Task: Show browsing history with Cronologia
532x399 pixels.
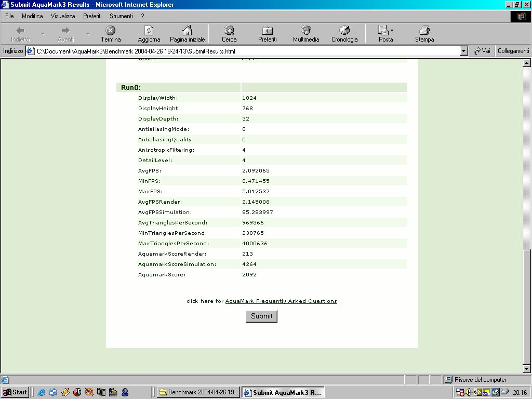Action: click(344, 34)
